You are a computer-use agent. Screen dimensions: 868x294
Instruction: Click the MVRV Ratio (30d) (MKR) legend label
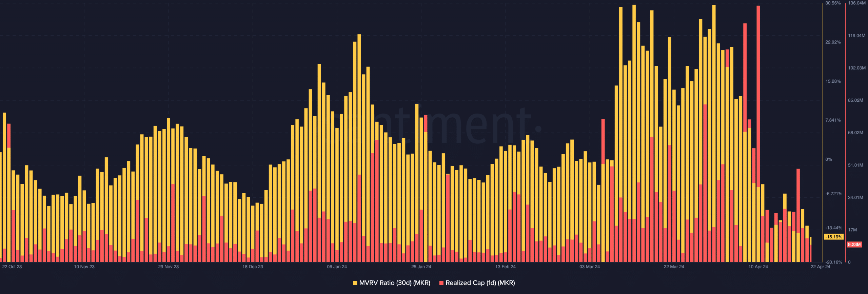point(395,283)
